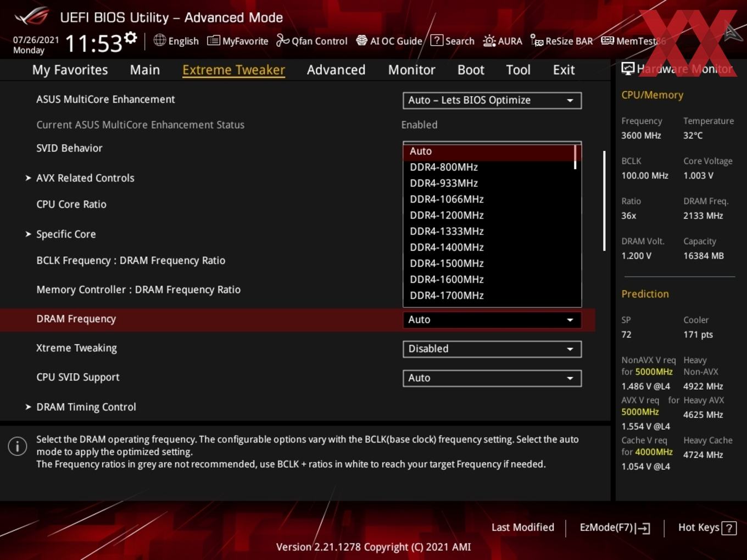Select DDR4-1066MHz option

pos(489,199)
